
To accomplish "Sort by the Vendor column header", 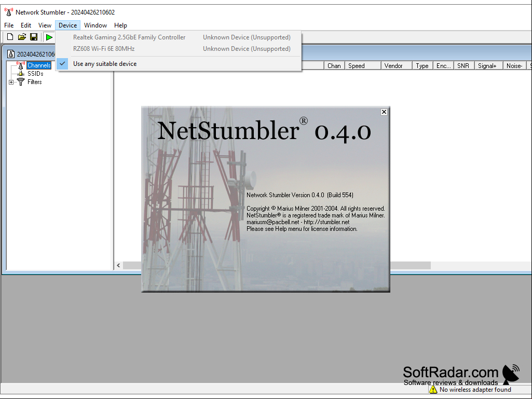I will [397, 66].
